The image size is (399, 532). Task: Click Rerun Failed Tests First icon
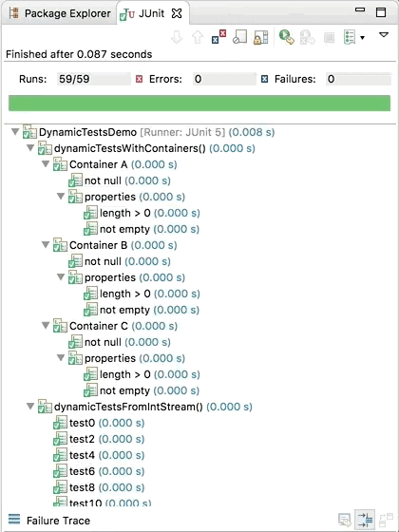point(308,37)
